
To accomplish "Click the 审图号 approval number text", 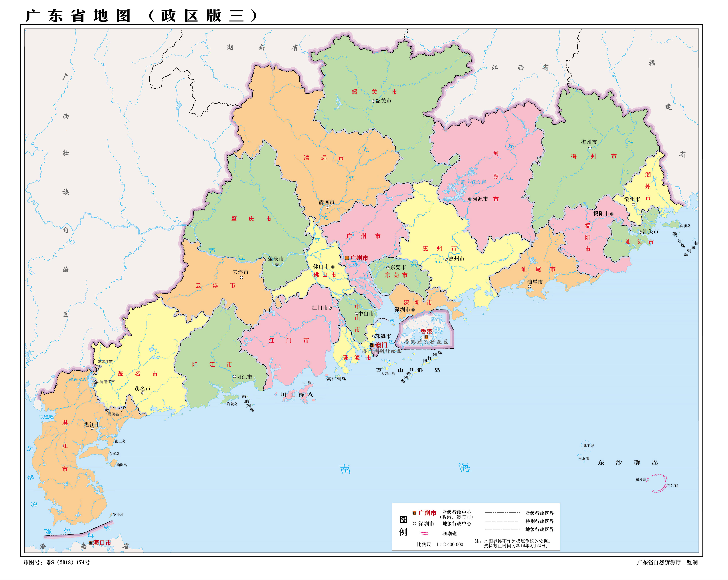I will coord(57,562).
